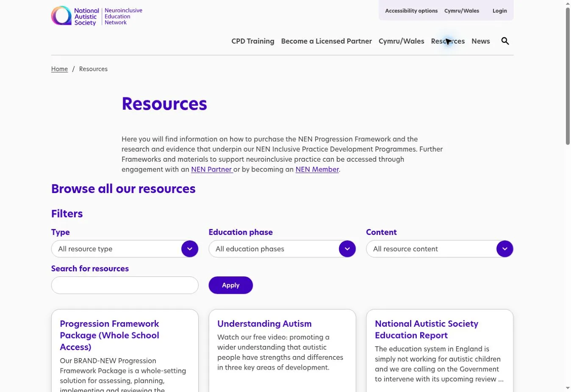
Task: Follow the Home breadcrumb link
Action: (x=59, y=69)
